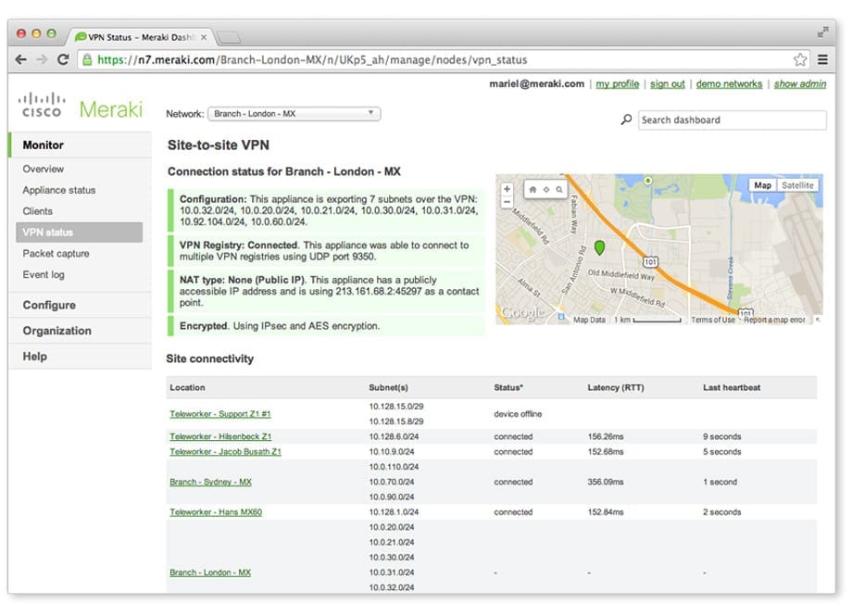Click Report a map error link
Screen dimensions: 852x616
774,321
